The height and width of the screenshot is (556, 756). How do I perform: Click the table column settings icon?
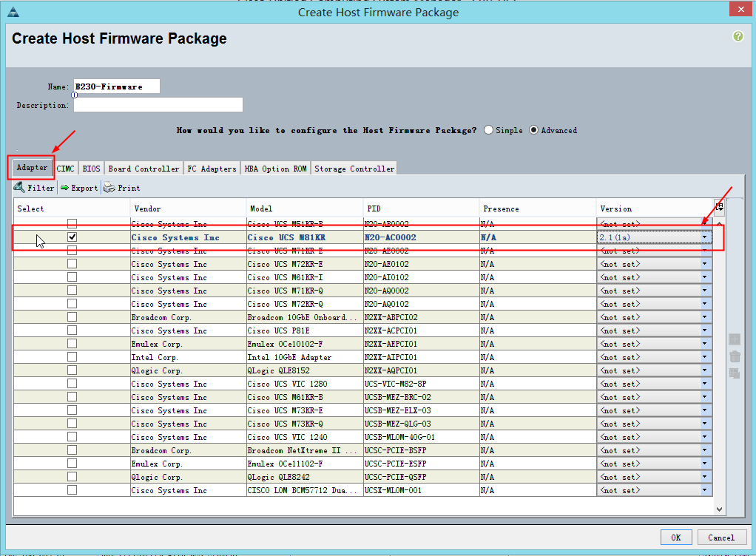point(719,207)
